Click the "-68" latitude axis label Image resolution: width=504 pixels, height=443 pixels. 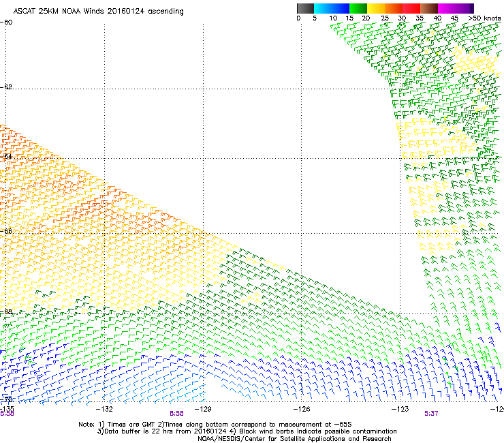click(x=6, y=312)
